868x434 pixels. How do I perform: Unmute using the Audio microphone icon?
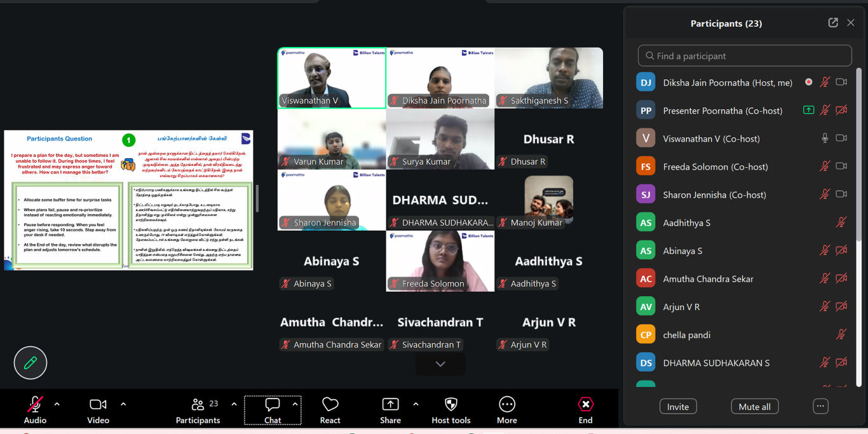pos(35,404)
